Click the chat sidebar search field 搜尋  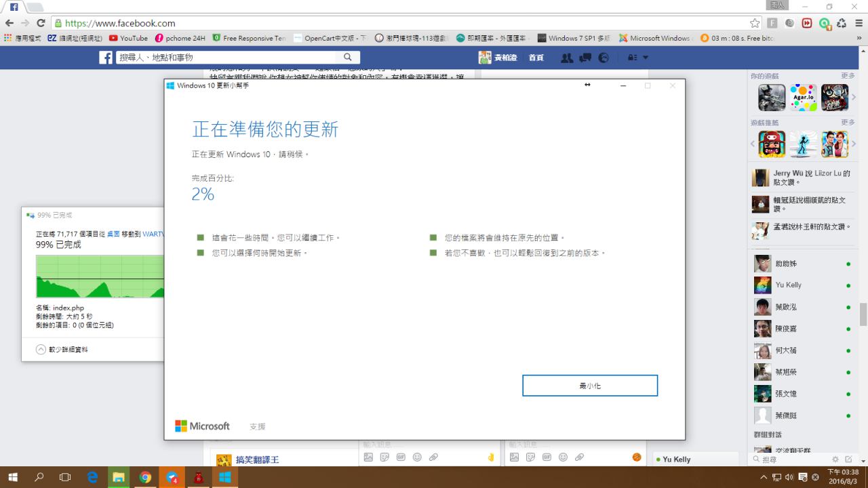(790, 460)
